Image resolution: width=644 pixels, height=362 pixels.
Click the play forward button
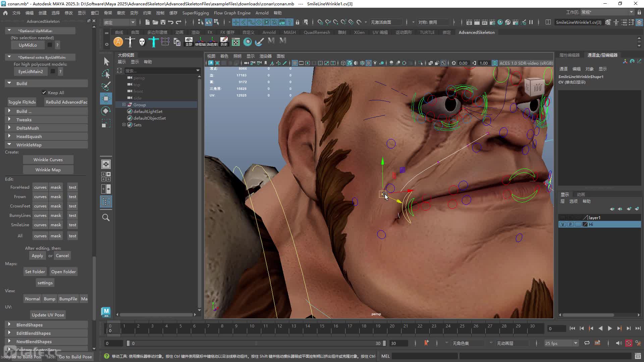(x=610, y=328)
